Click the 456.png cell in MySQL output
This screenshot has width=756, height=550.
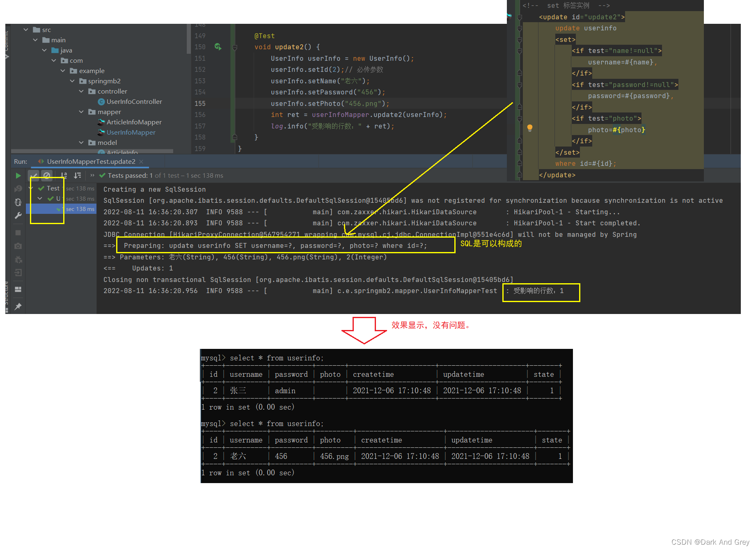(334, 456)
